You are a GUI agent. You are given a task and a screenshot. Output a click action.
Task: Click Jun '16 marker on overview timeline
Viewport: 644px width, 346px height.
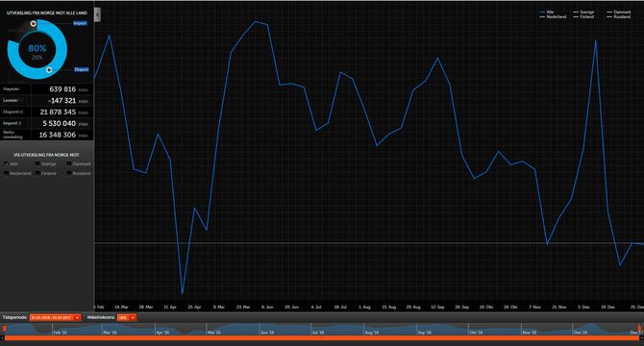pos(267,332)
